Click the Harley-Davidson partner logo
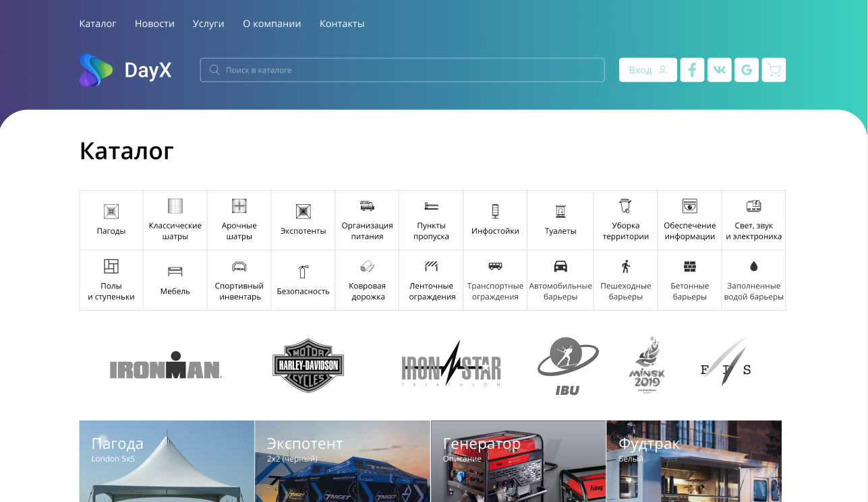The width and height of the screenshot is (868, 502). [308, 365]
